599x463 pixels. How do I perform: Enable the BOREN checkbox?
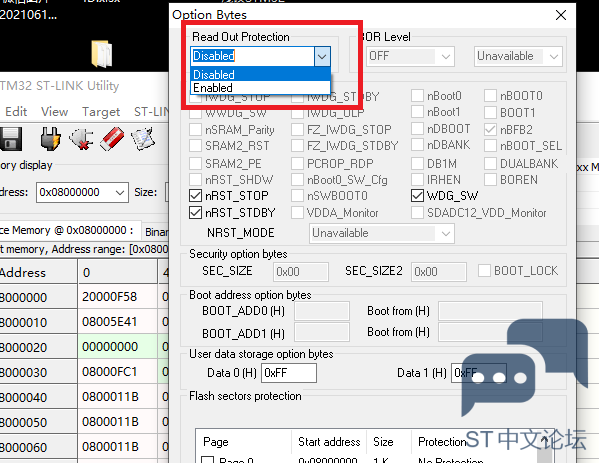click(x=490, y=180)
